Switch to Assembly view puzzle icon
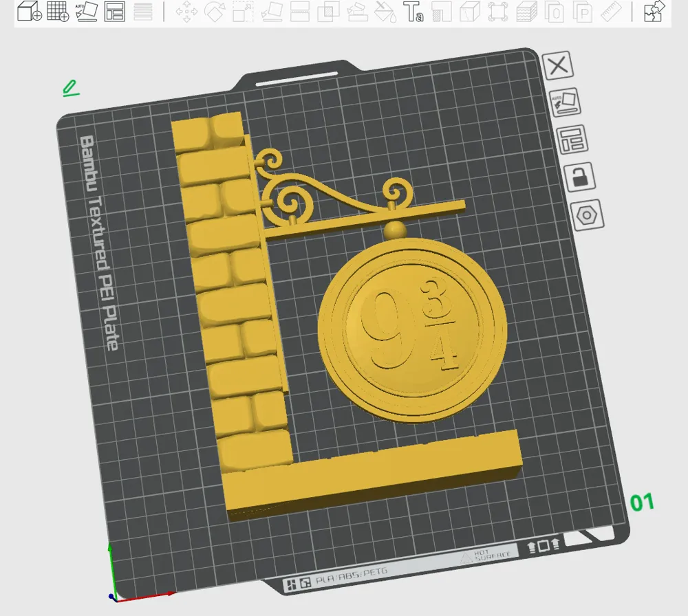 tap(654, 12)
